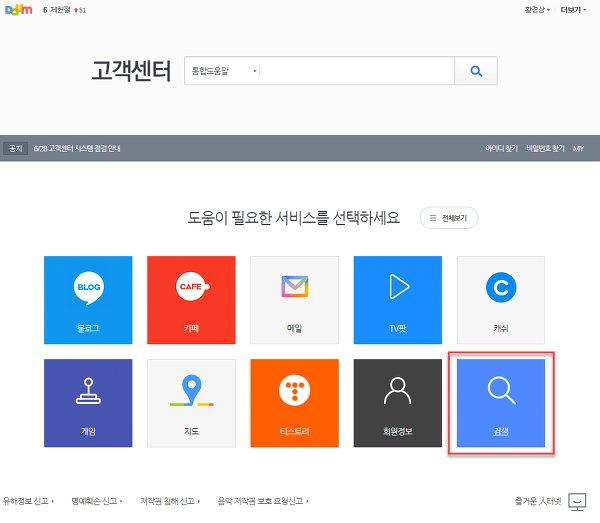Open the 지도 (Map) help tile

point(191,403)
